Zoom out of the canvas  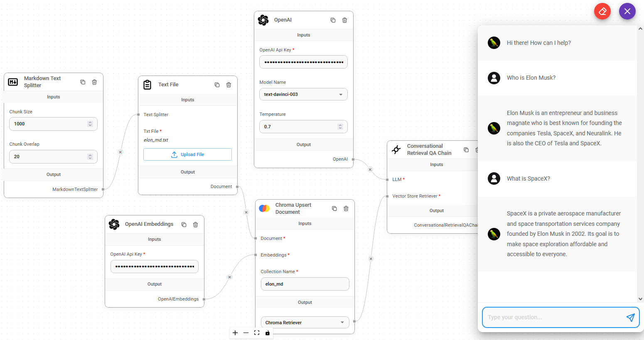click(246, 333)
